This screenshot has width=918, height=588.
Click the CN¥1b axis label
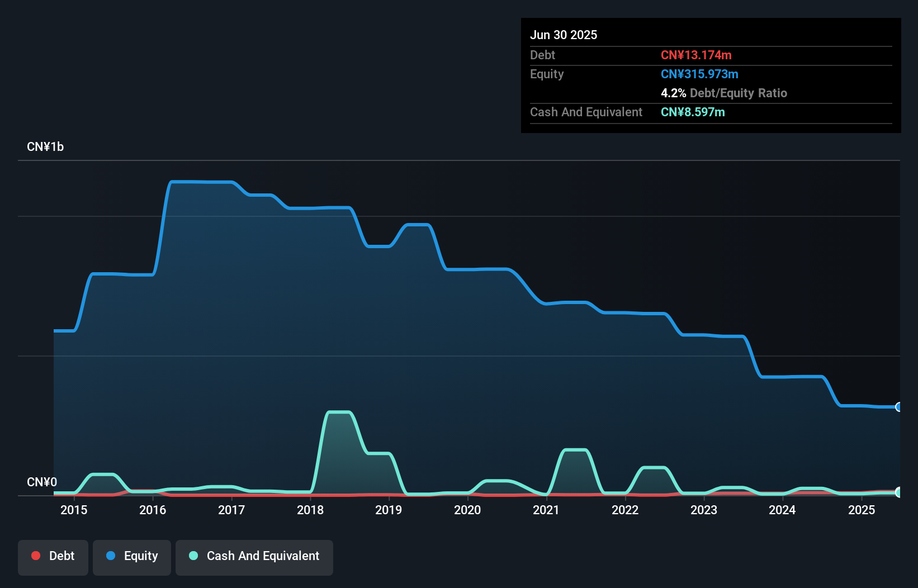click(46, 146)
